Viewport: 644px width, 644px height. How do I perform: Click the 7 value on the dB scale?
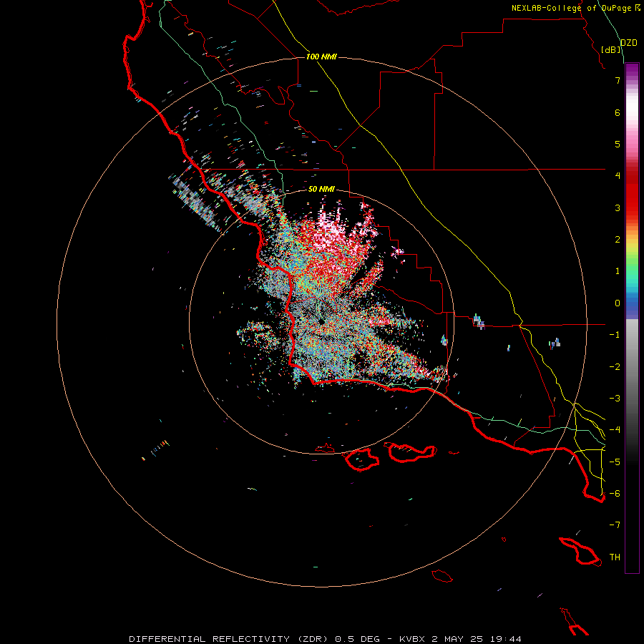point(618,80)
